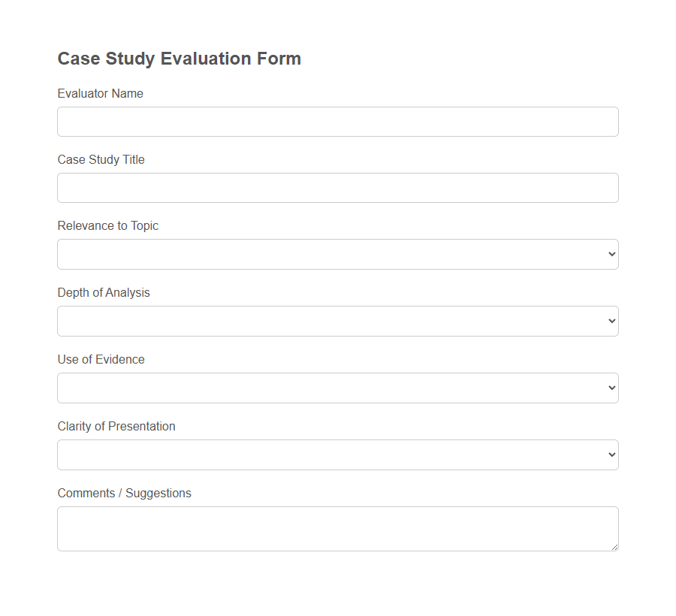Viewport: 676px width, 616px height.
Task: Open the Depth of Analysis dropdown
Action: tap(338, 321)
